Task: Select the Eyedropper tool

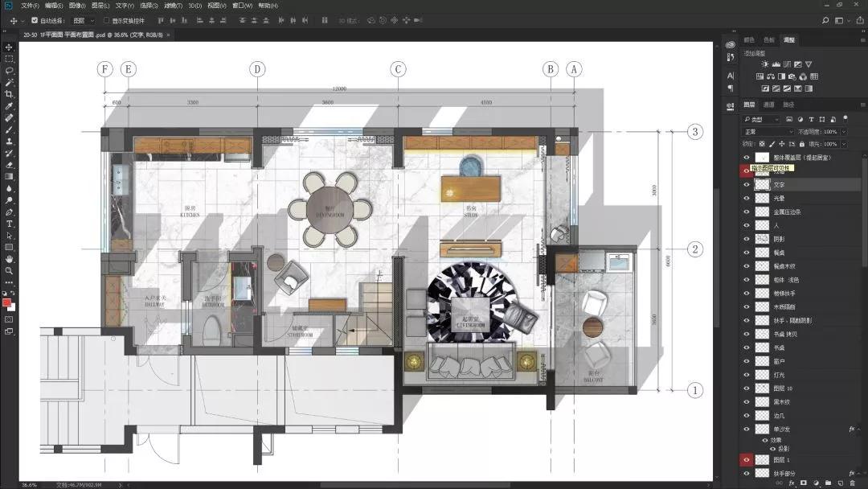Action: pos(10,106)
